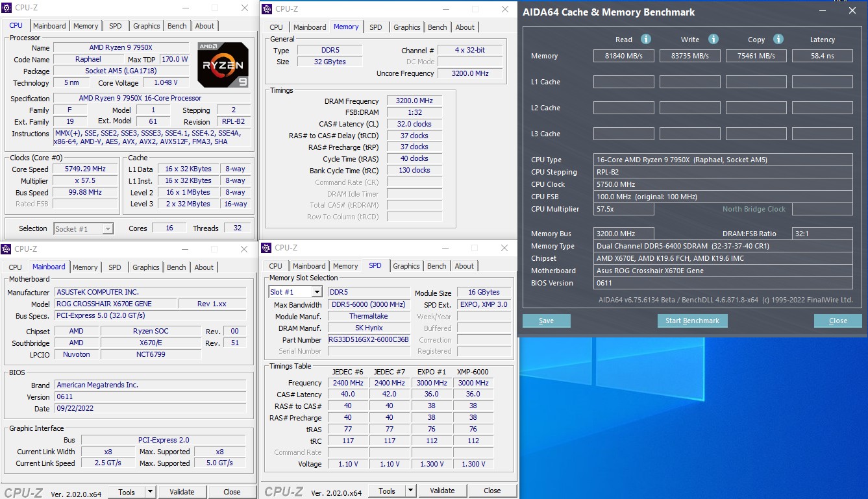Click Close button in SPD window
The height and width of the screenshot is (499, 868).
click(x=492, y=491)
